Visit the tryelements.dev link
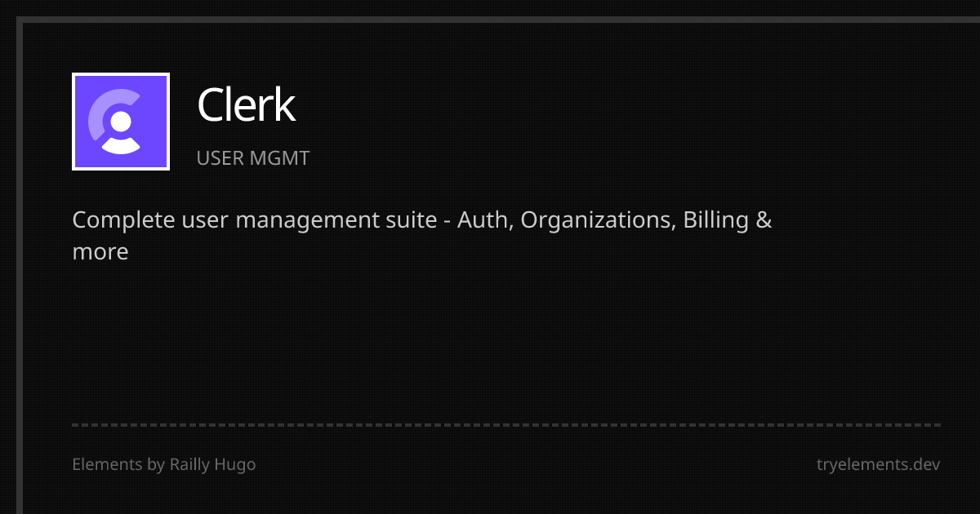 click(x=878, y=465)
